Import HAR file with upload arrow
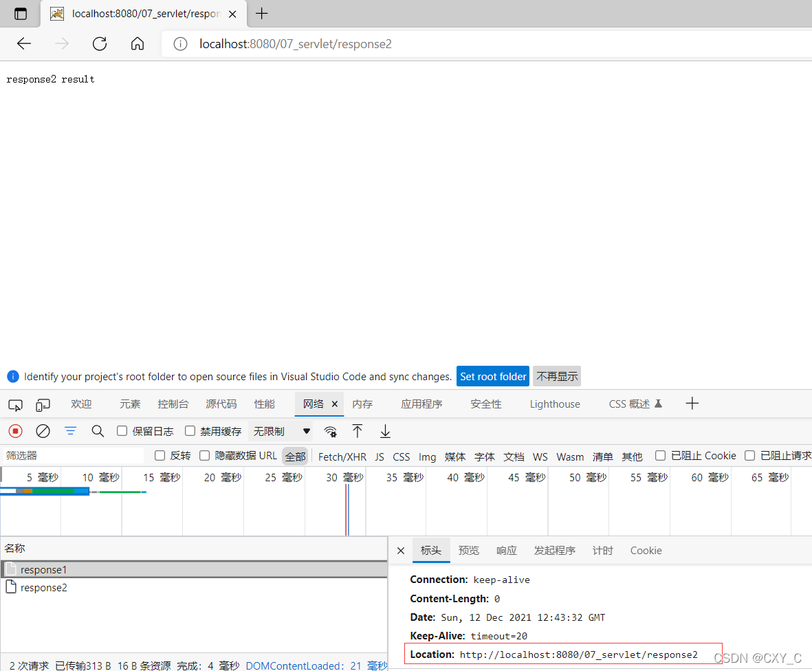812x671 pixels. (358, 431)
